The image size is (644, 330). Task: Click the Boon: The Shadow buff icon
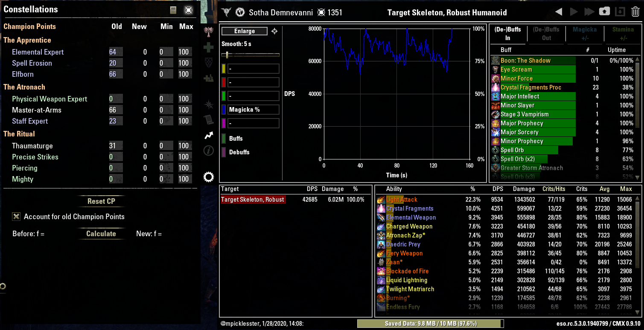495,61
